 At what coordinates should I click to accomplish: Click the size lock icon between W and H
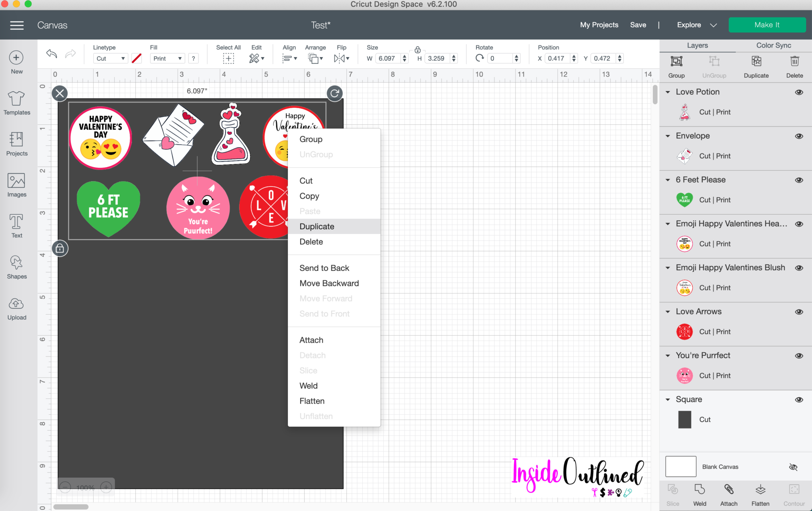tap(417, 51)
